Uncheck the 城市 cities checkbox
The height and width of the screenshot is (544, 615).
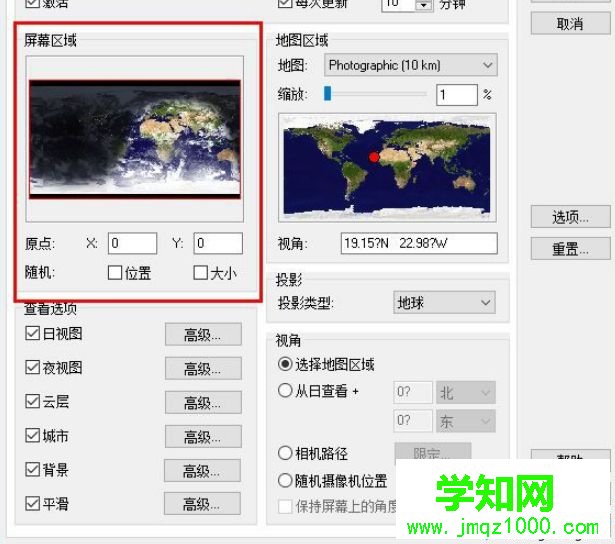pos(33,435)
